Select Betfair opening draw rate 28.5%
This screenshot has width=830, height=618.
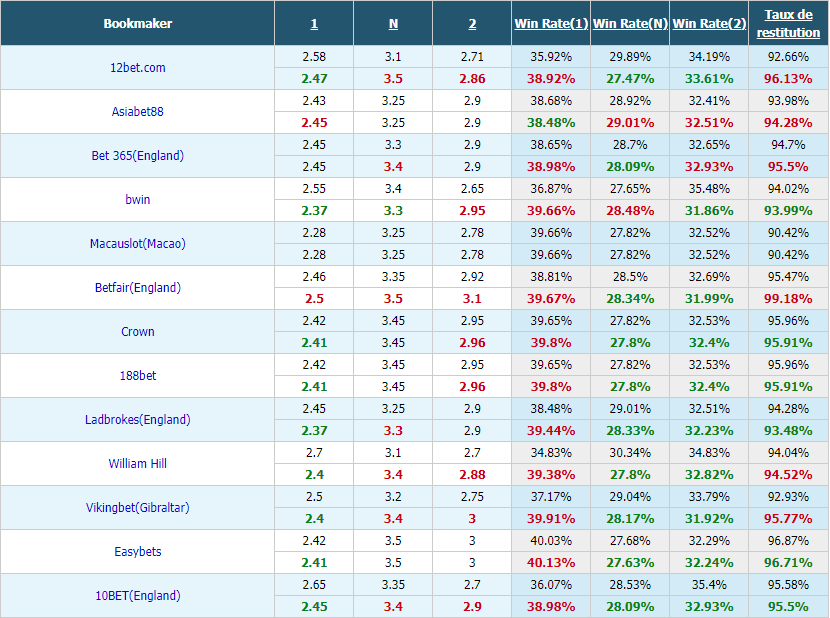(x=630, y=276)
